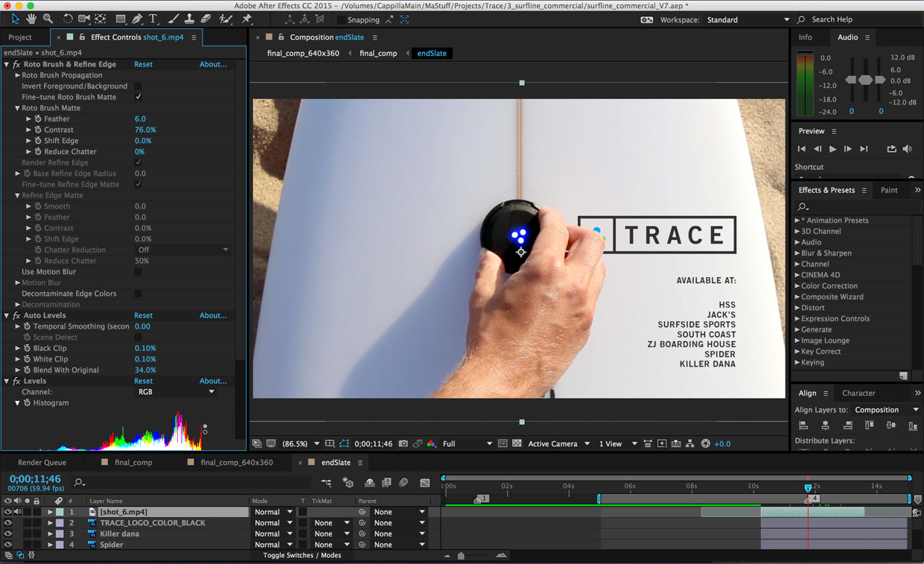The width and height of the screenshot is (924, 564).
Task: Play the composition from the Preview panel
Action: (832, 149)
